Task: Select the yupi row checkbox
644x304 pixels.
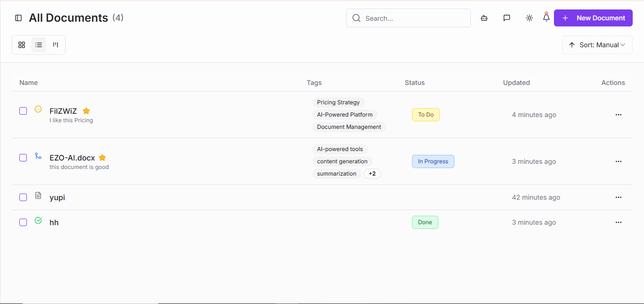Action: [23, 197]
